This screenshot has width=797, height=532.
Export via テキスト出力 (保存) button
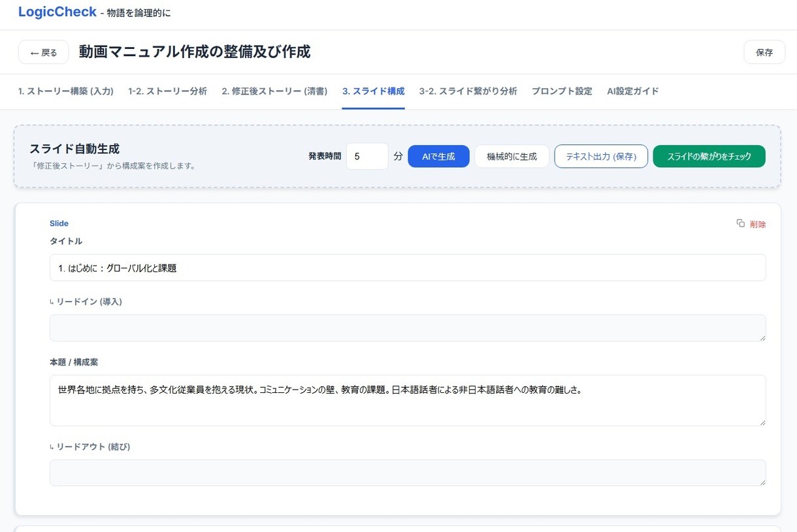pos(601,157)
